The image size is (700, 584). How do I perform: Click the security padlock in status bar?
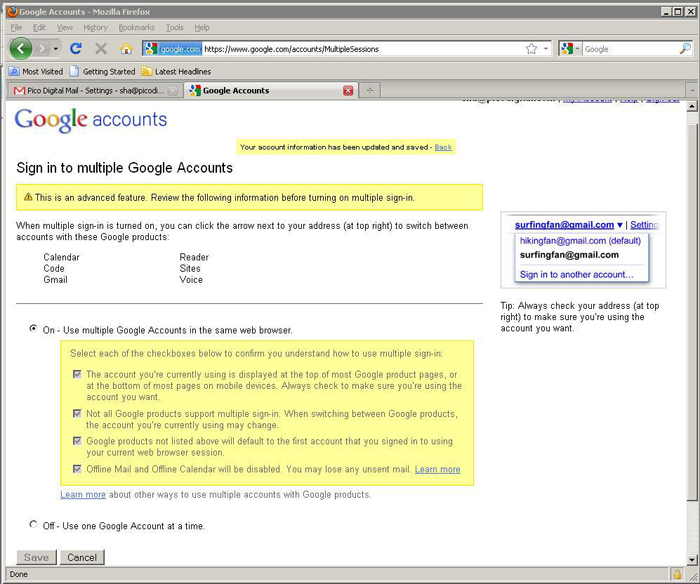pos(677,574)
